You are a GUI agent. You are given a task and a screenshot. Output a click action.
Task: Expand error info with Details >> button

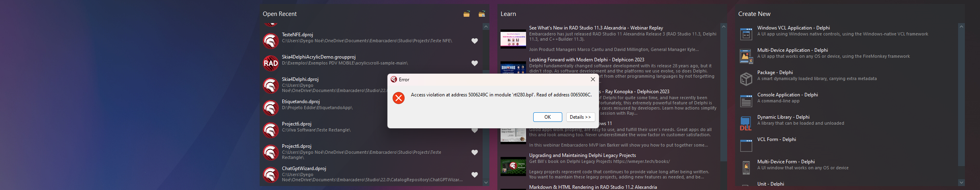[580, 117]
